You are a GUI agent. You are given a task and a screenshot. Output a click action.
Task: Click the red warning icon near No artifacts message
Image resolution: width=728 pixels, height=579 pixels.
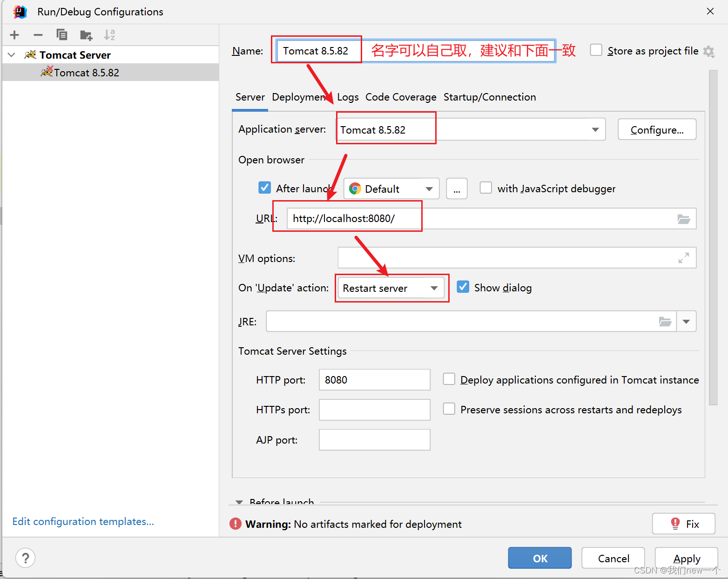click(236, 524)
